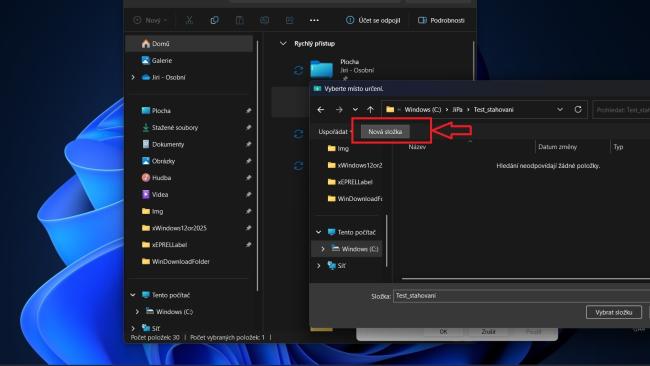Sort by Datum změny column
650x366 pixels.
(557, 147)
